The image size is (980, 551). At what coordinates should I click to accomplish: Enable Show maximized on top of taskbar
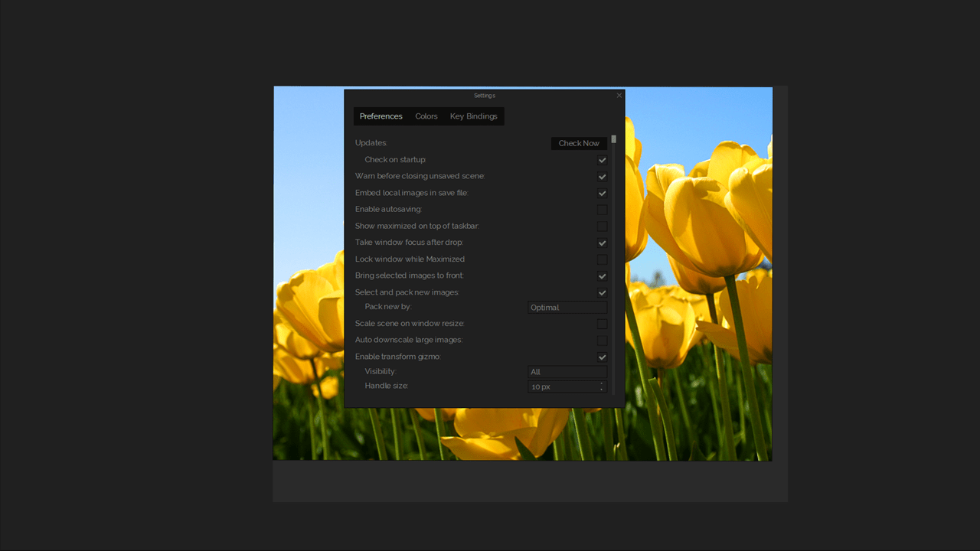(603, 227)
